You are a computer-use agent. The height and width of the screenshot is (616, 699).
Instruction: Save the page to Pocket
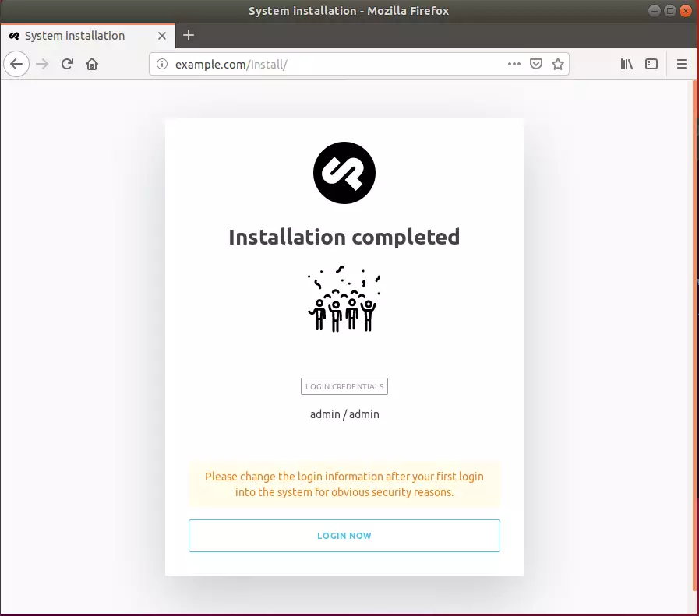(536, 64)
